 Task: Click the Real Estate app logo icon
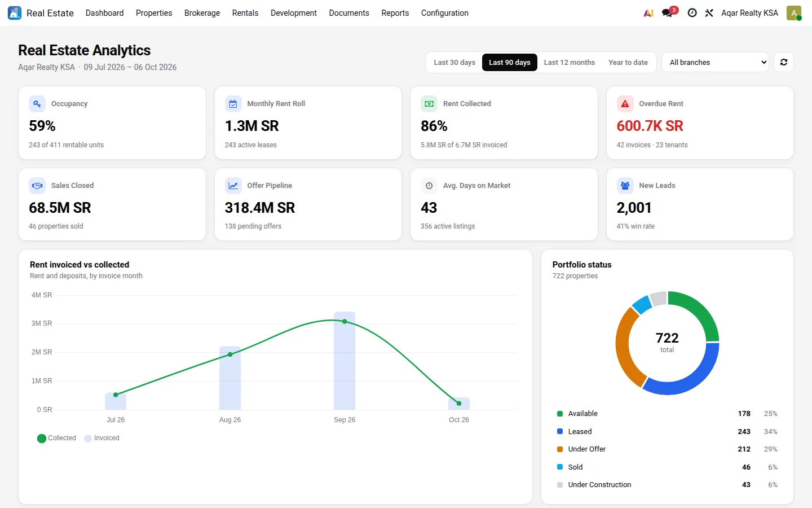coord(15,13)
